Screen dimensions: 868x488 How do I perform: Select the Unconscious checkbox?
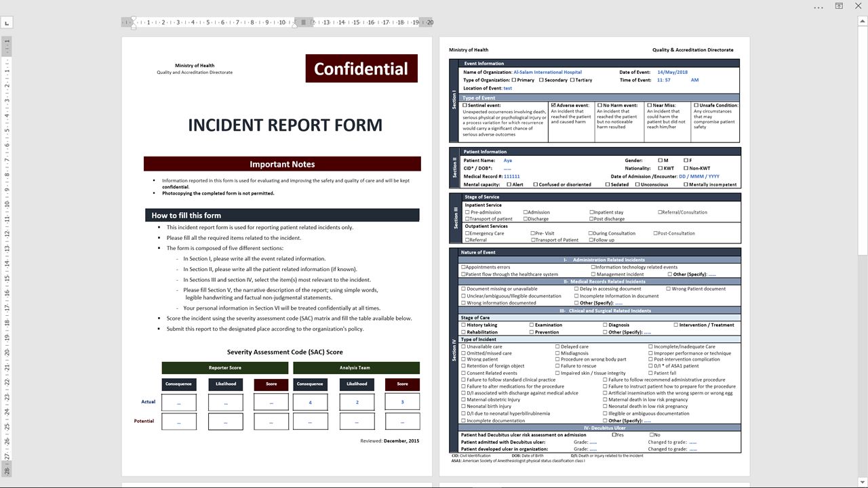click(x=637, y=184)
